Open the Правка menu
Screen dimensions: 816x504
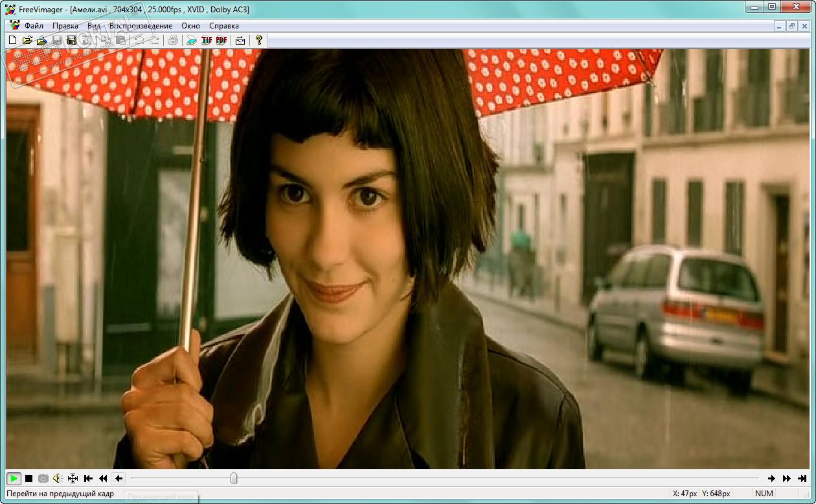point(65,26)
